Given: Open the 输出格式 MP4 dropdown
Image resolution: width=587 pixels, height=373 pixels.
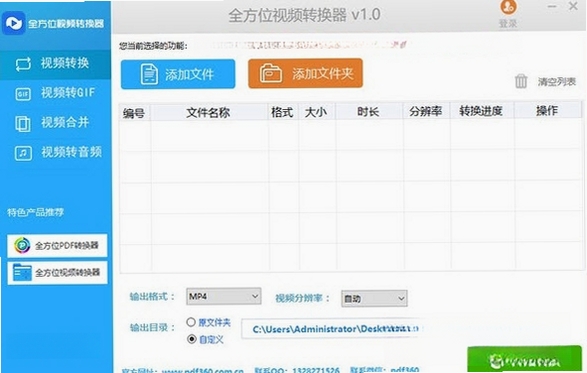Looking at the screenshot, I should pyautogui.click(x=223, y=297).
